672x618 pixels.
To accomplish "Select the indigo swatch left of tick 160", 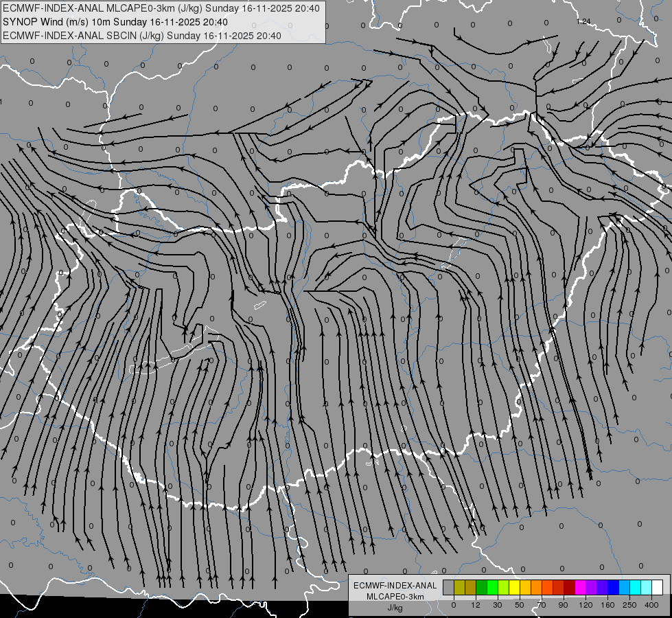I will tap(603, 588).
